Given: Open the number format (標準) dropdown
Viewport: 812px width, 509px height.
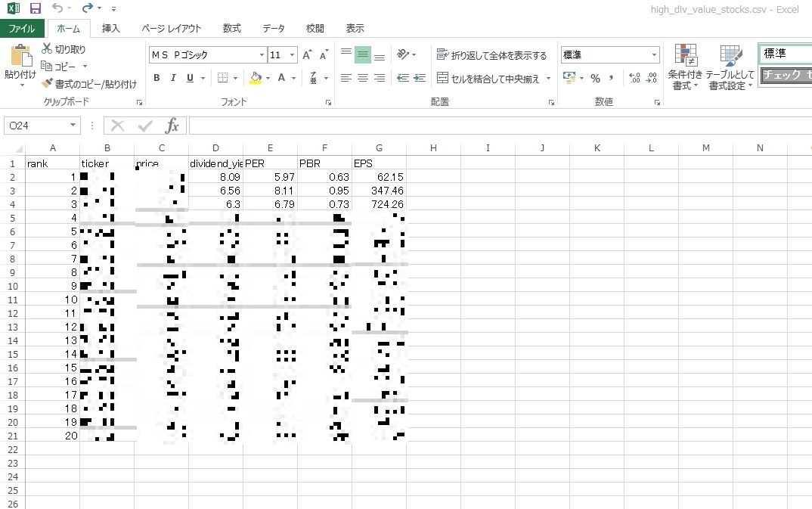Looking at the screenshot, I should coord(655,55).
